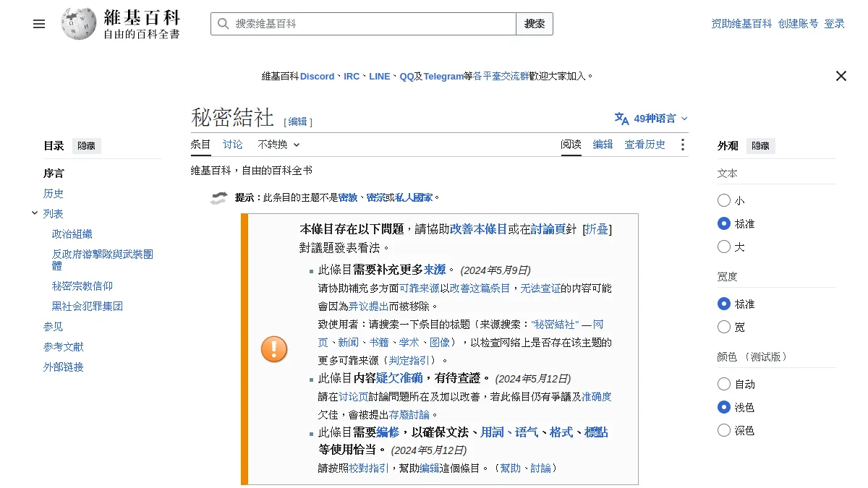Click the Wikipedia globe logo

coord(78,24)
